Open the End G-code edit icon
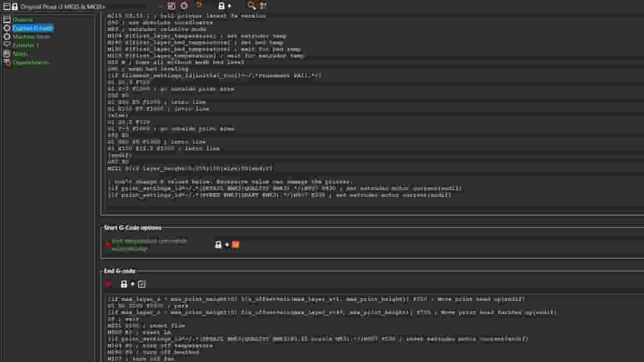The image size is (644, 362). (x=142, y=284)
